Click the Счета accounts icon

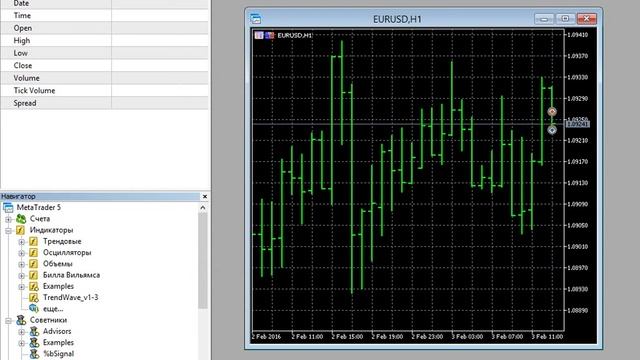[x=21, y=219]
